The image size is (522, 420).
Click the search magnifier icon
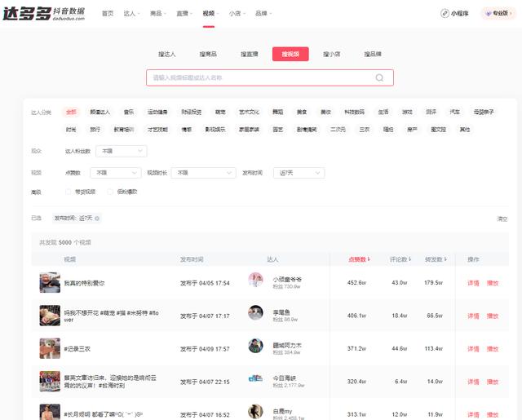[x=379, y=77]
